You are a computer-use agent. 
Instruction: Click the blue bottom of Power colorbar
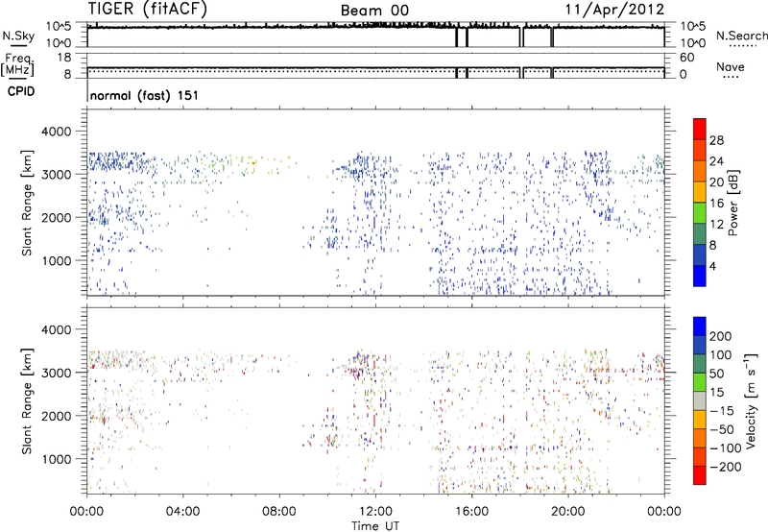[x=700, y=276]
